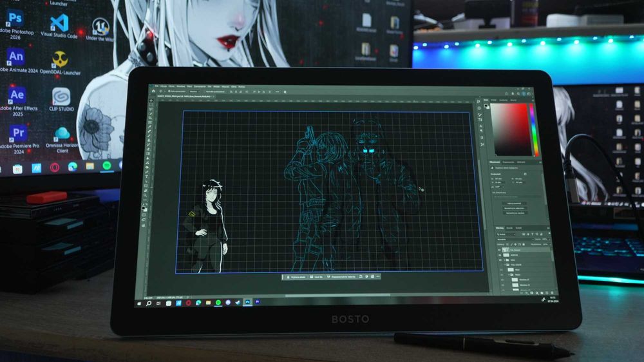This screenshot has width=644, height=362.
Task: Switch to Próbki (Swatches) tab in Color panel
Action: tap(494, 100)
